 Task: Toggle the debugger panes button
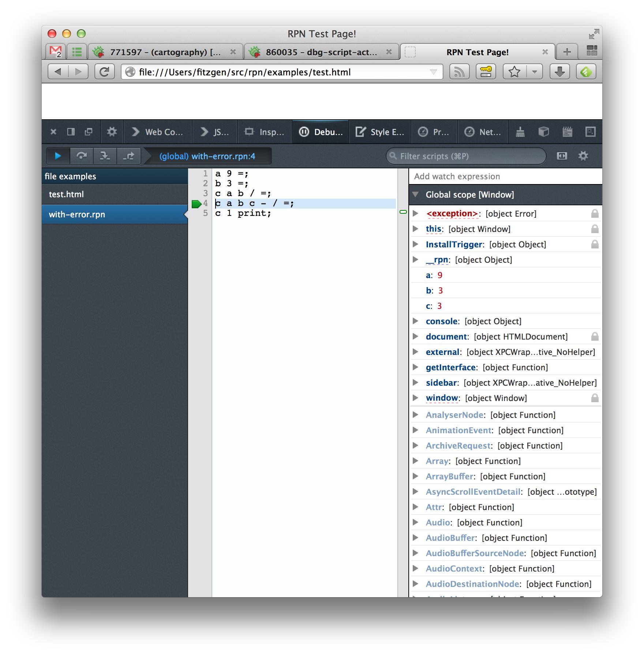click(x=562, y=156)
